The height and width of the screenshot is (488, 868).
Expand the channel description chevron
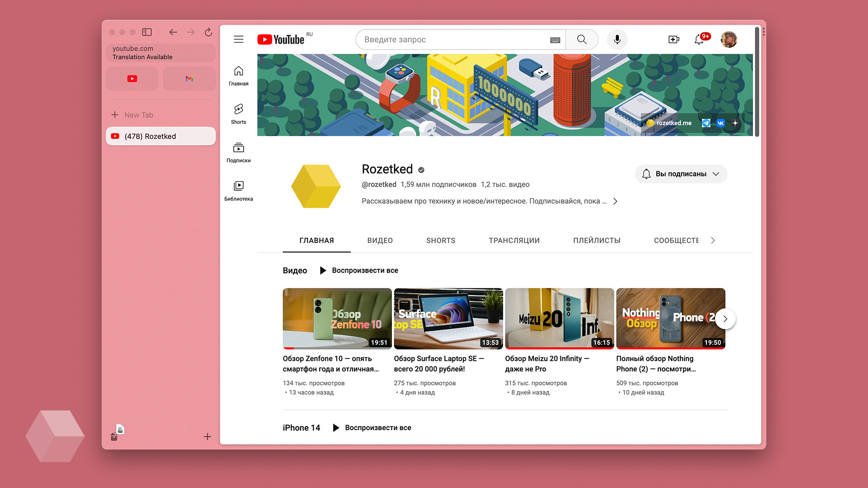point(615,202)
